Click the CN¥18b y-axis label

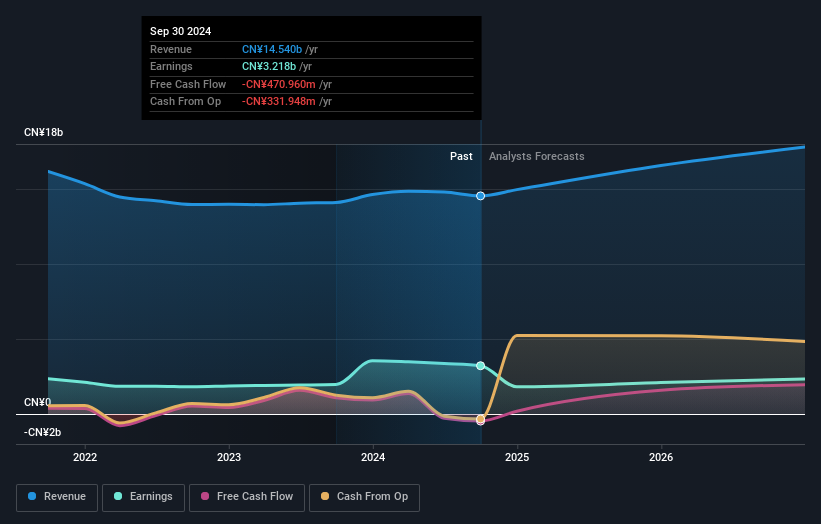pyautogui.click(x=43, y=132)
